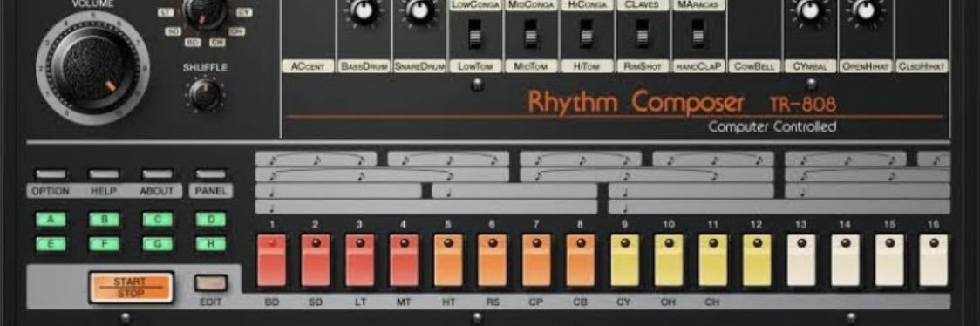Toggle orange step button 6
The height and width of the screenshot is (326, 980).
pos(493,261)
